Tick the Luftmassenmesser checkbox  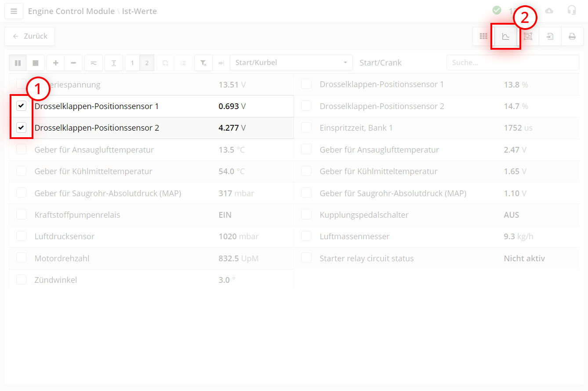(x=306, y=236)
